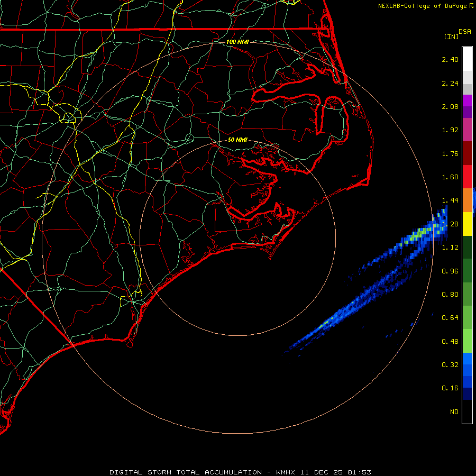Pick the light blue legend swatch

point(467,359)
